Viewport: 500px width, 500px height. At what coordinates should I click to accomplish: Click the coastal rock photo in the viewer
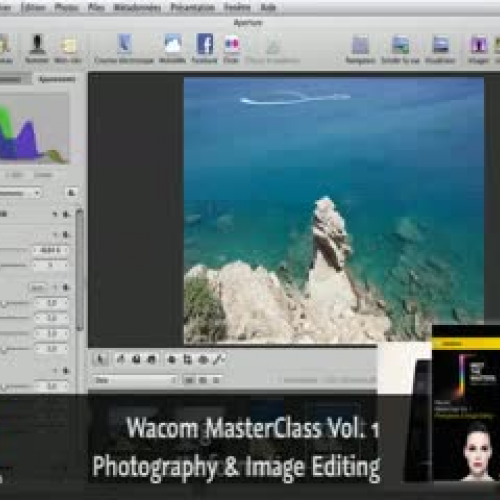click(334, 210)
